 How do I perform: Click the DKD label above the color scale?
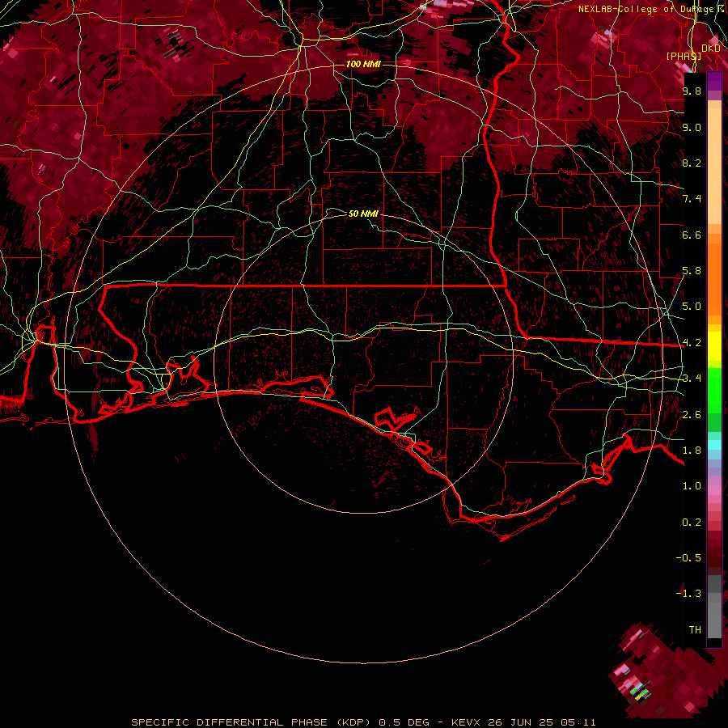tap(711, 49)
